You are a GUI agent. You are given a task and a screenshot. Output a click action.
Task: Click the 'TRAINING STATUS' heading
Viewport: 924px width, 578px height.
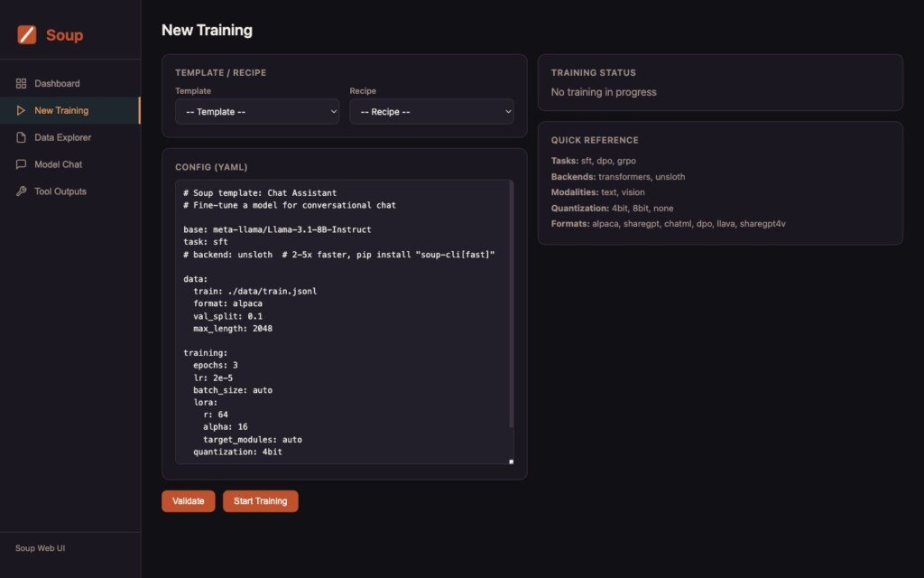594,72
